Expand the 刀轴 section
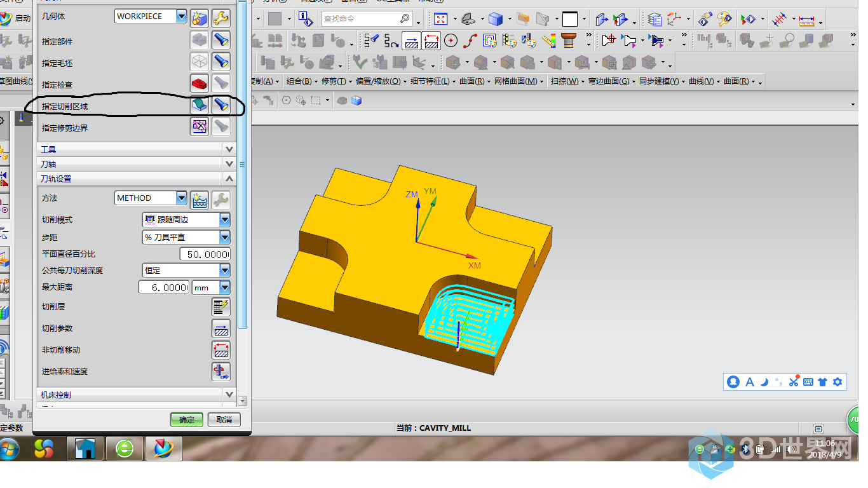Viewport: 868px width, 488px height. 136,164
